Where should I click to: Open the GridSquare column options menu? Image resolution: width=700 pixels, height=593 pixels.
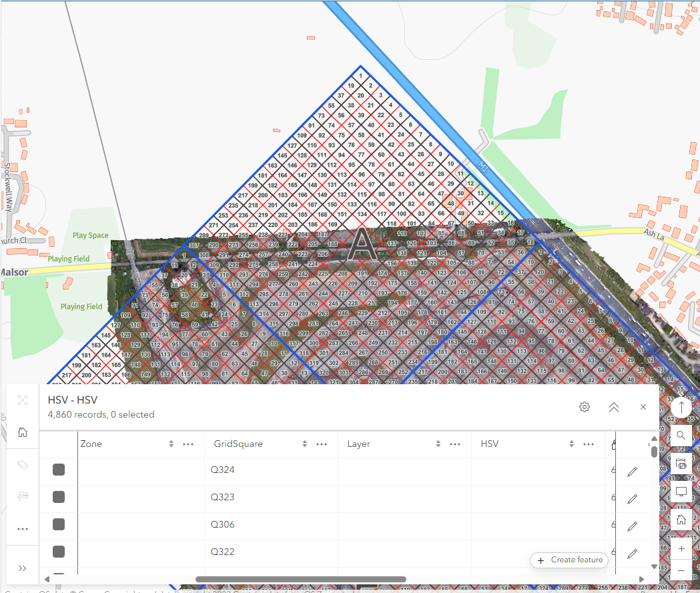pos(322,443)
